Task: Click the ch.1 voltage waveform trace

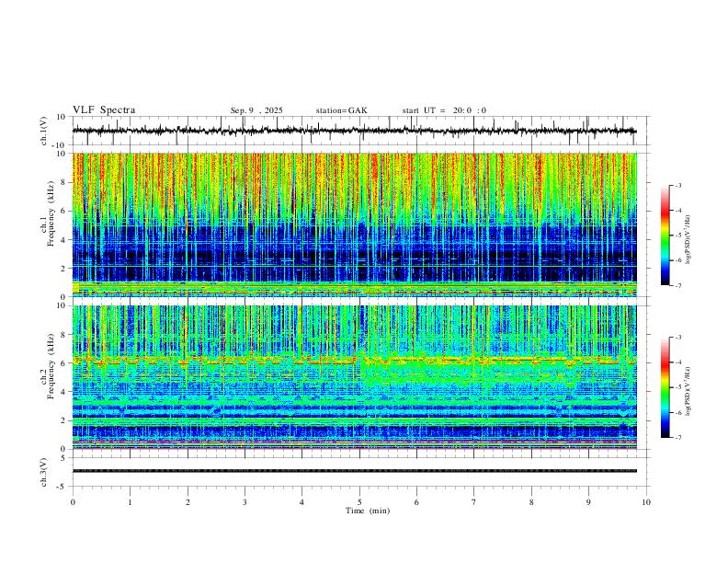Action: click(x=354, y=131)
